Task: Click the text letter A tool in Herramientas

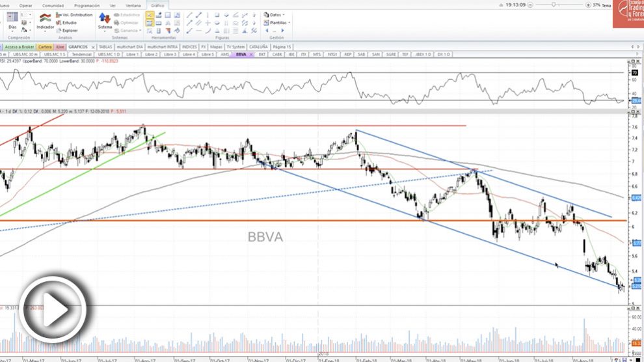Action: tap(168, 23)
